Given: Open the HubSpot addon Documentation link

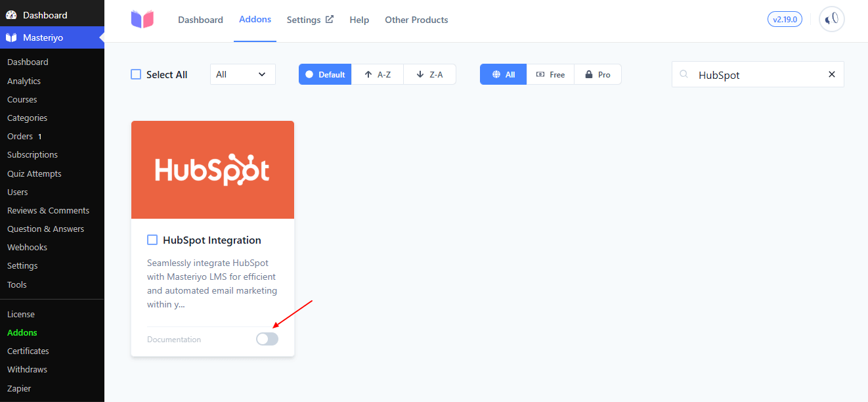Looking at the screenshot, I should (x=174, y=340).
